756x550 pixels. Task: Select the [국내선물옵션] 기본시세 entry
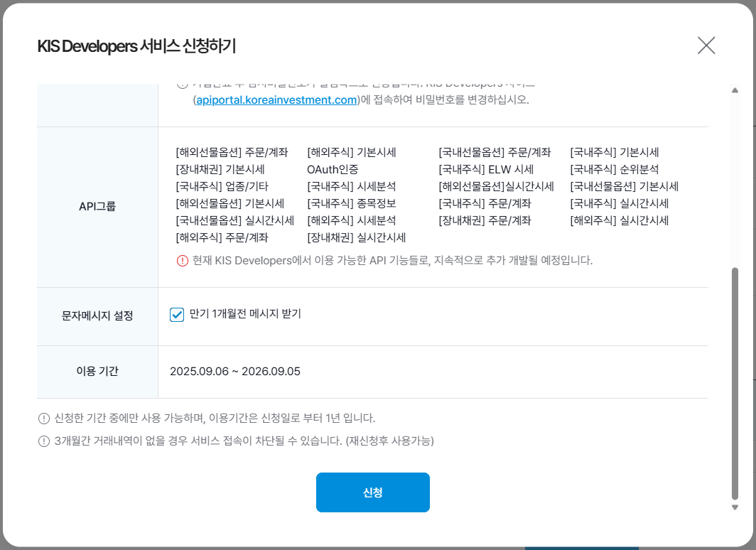pyautogui.click(x=625, y=187)
